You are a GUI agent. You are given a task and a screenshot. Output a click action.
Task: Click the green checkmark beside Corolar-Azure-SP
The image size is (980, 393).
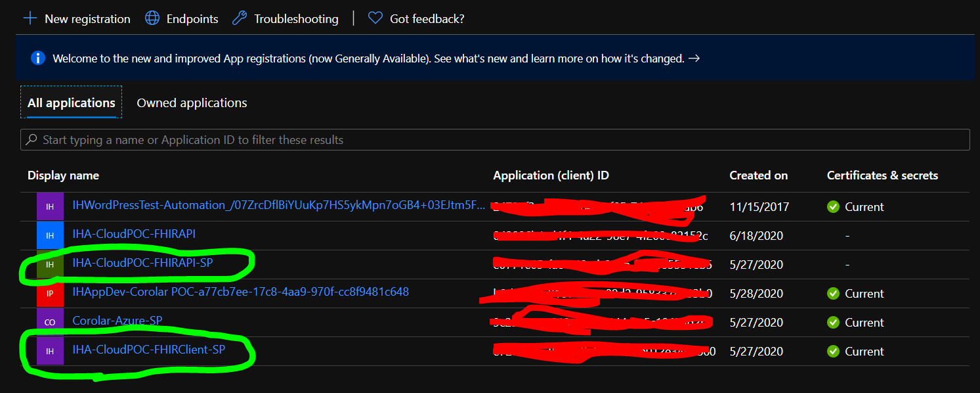click(x=832, y=322)
